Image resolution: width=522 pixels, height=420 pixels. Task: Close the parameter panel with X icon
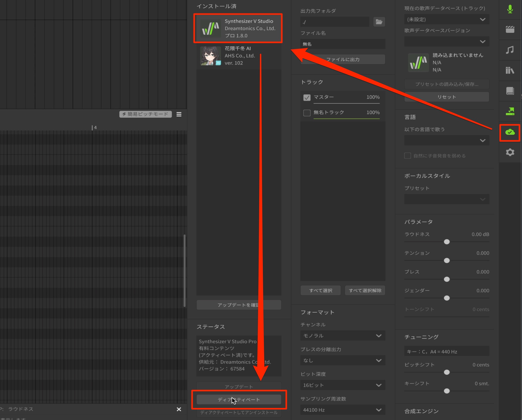click(179, 409)
